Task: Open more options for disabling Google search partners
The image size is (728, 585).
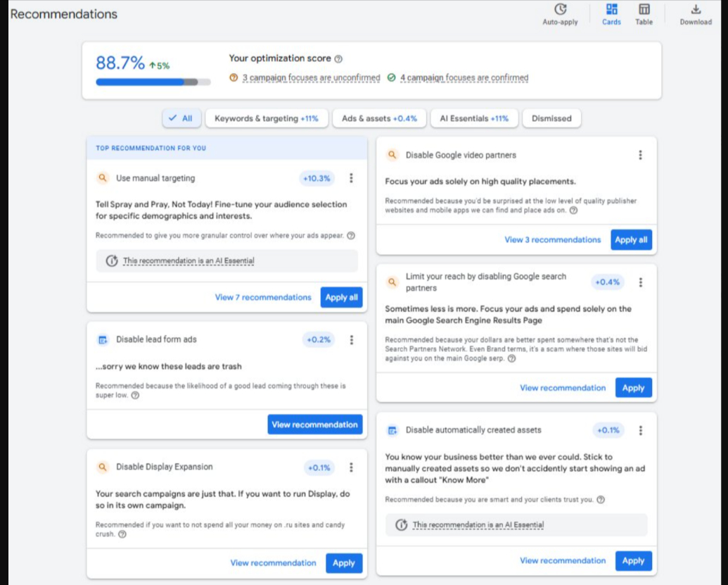Action: [641, 282]
